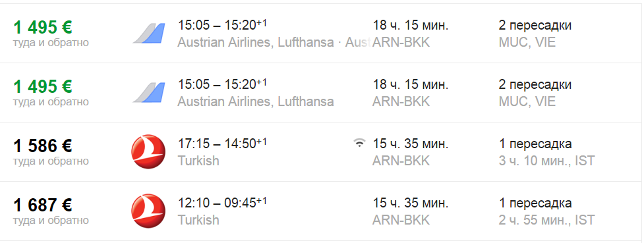Image resolution: width=644 pixels, height=243 pixels.
Task: Click the stop details 3 ч. 10 мин., IST
Action: coord(546,161)
